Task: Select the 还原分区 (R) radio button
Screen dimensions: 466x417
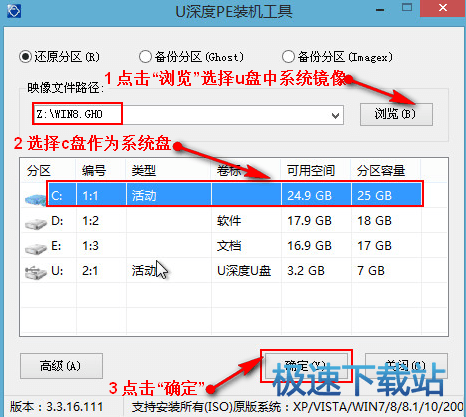Action: [x=25, y=57]
